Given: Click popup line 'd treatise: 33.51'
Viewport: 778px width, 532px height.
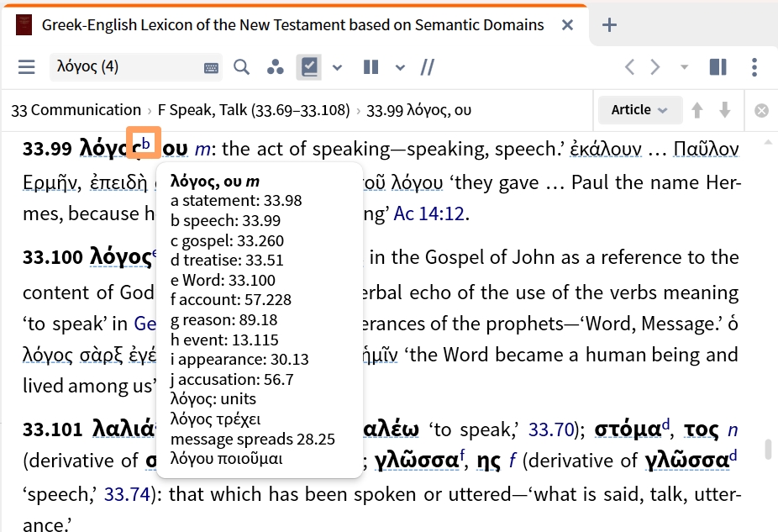Looking at the screenshot, I should tap(227, 260).
